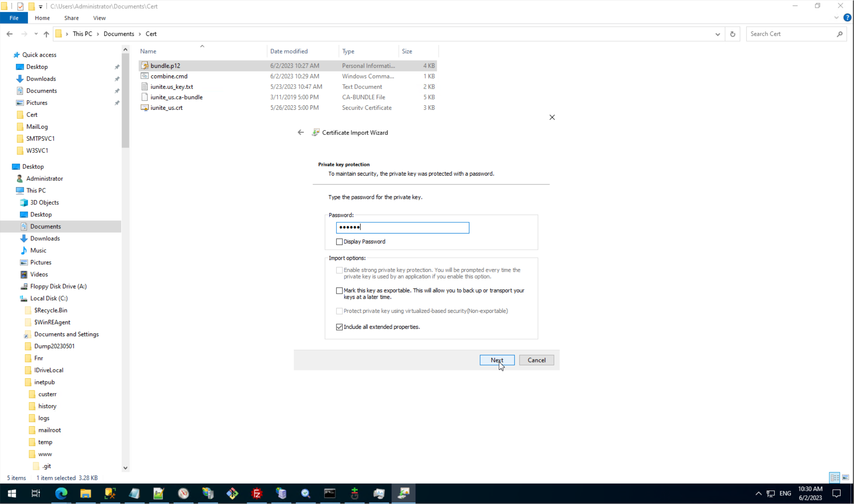Viewport: 854px width, 504px height.
Task: Uncheck Include all extended properties
Action: [339, 327]
